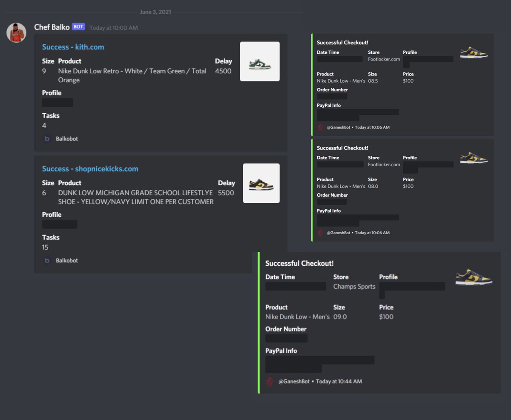Click the 08.5 size value
The image size is (511, 420).
(373, 81)
